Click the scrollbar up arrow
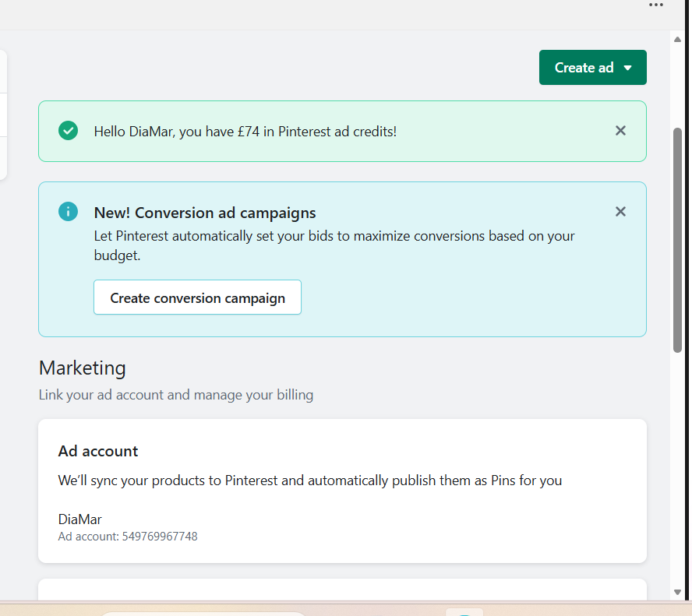This screenshot has width=692, height=616. pos(677,39)
